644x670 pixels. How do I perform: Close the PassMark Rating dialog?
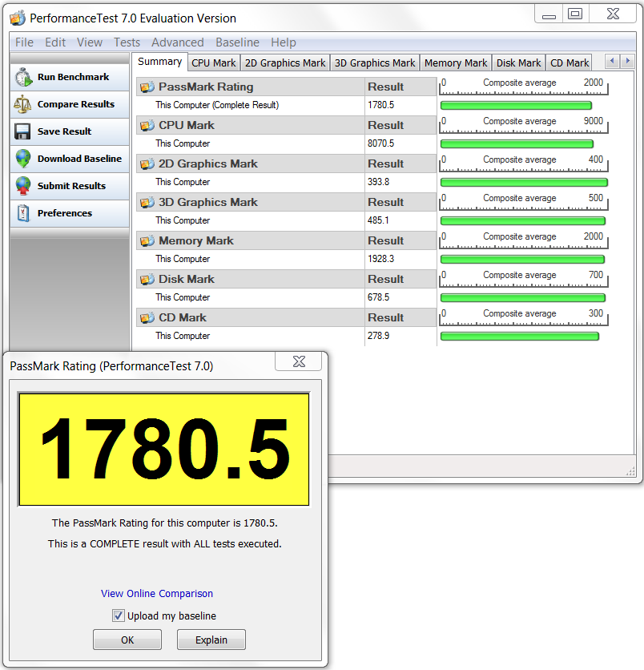299,361
